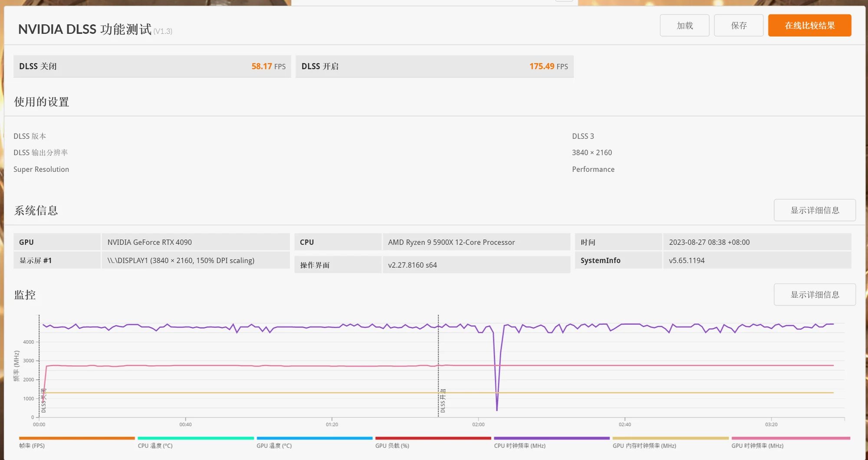
Task: Click the Performance setting value
Action: click(593, 169)
